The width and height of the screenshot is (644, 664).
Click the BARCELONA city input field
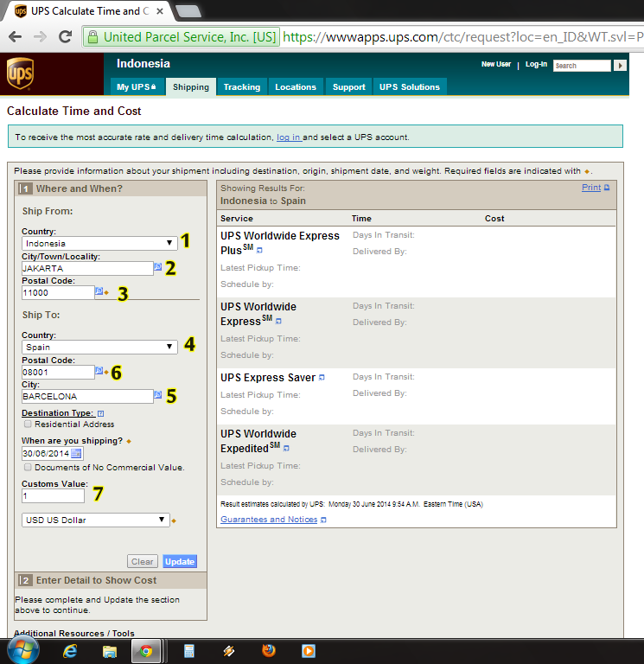tap(87, 396)
